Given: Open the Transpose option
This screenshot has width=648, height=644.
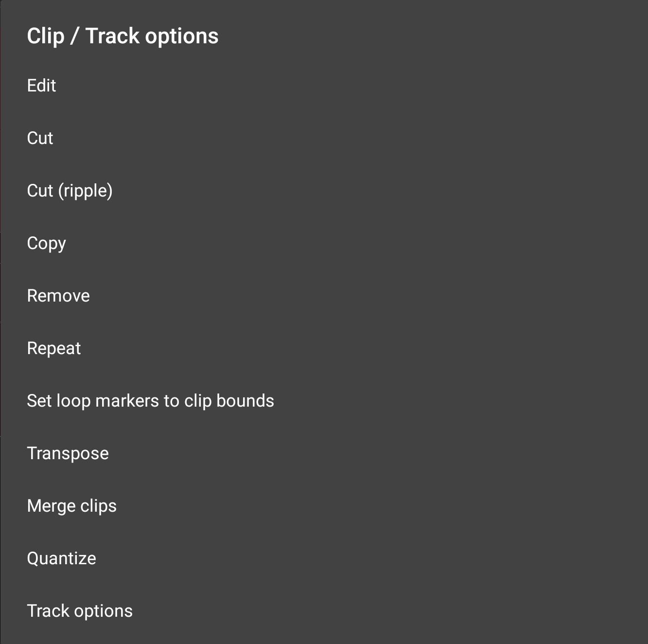Looking at the screenshot, I should (x=68, y=453).
